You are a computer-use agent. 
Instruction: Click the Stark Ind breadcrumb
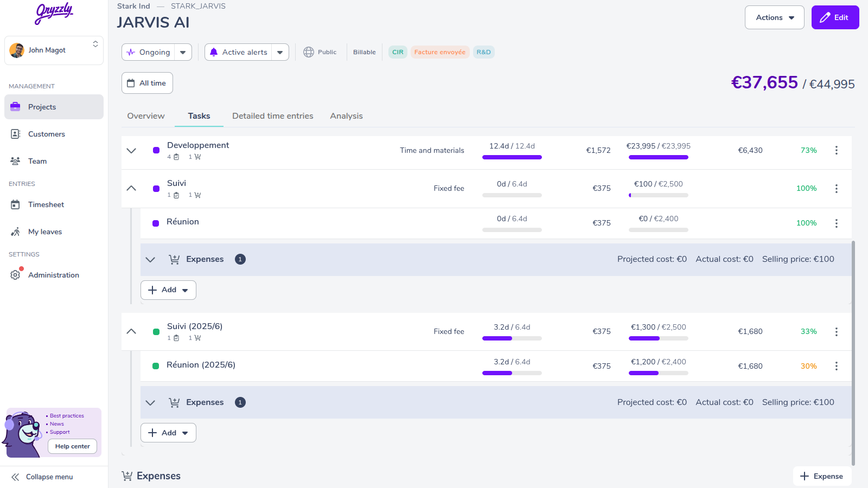(133, 6)
